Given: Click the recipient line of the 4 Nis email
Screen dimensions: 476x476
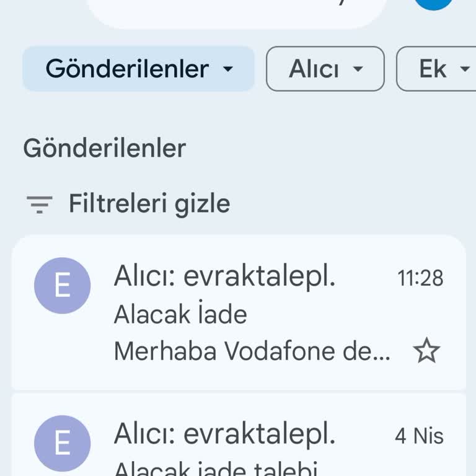Looking at the screenshot, I should coord(224,435).
